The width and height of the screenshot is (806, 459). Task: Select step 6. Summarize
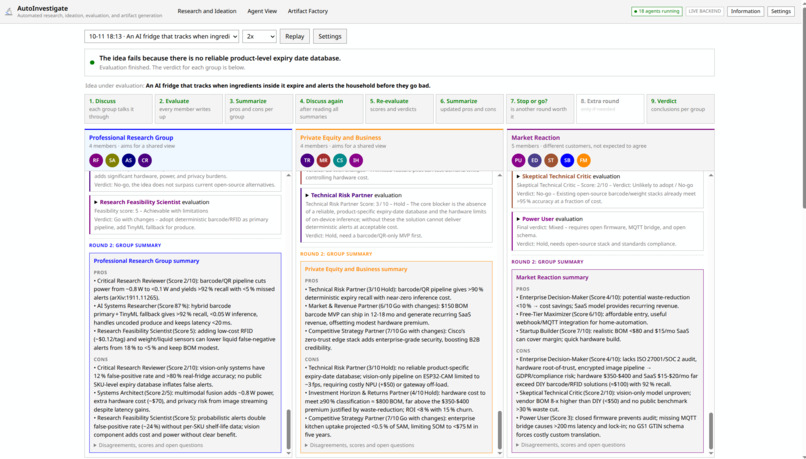click(x=469, y=109)
